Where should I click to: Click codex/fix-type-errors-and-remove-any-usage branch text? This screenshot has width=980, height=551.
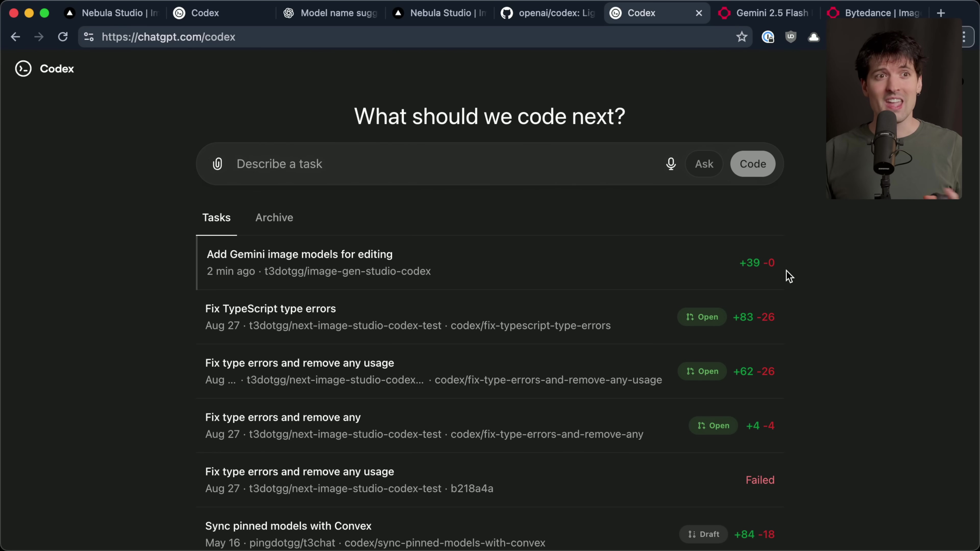tap(548, 380)
